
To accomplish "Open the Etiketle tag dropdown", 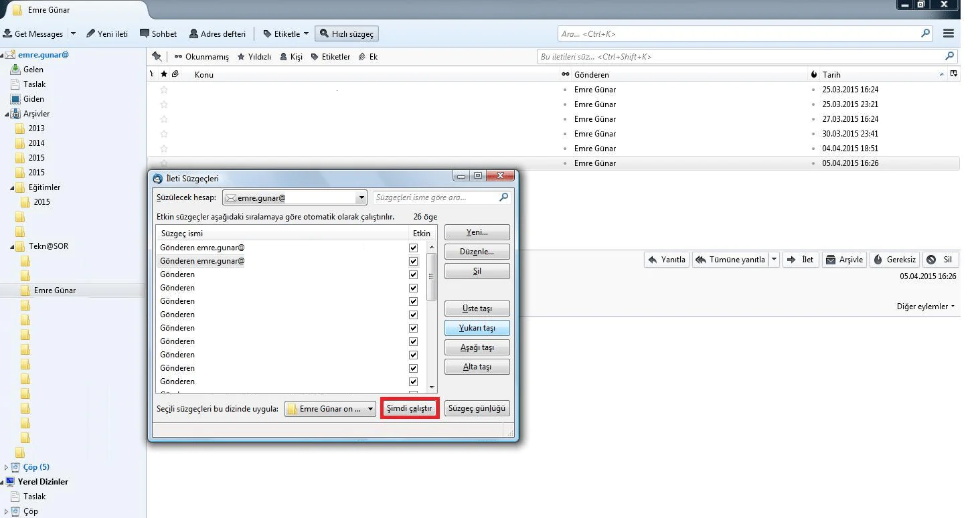I will pos(286,33).
